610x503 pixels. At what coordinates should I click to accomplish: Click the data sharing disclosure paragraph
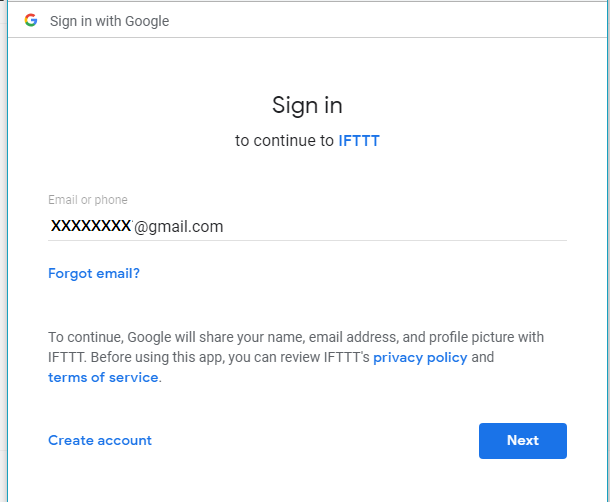click(296, 357)
